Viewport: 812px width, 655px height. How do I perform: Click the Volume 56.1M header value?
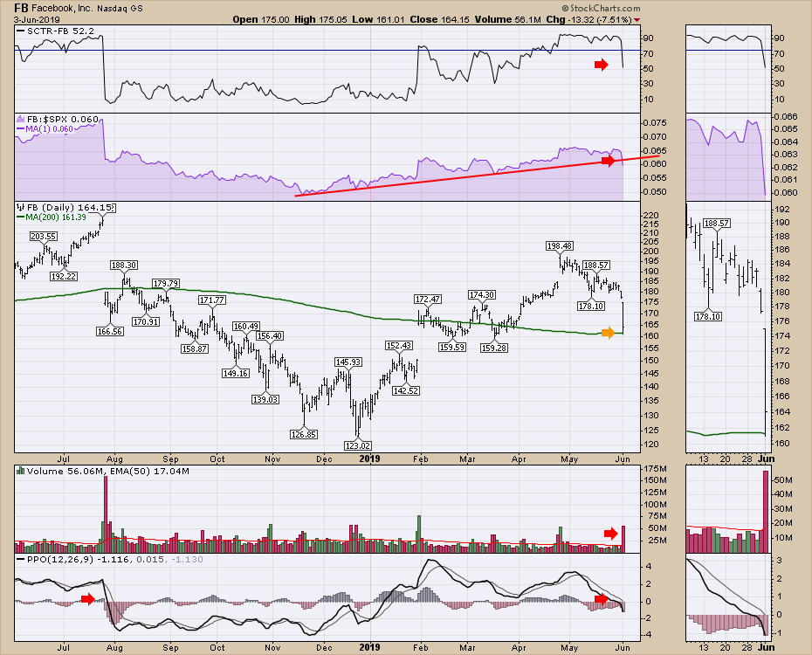point(507,20)
